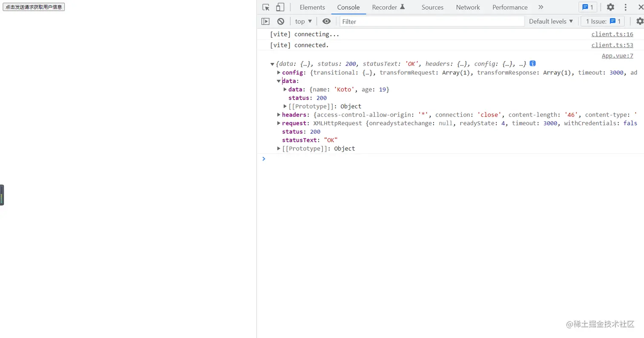Click the blue info icon beside the logged object
This screenshot has width=644, height=338.
pos(532,63)
